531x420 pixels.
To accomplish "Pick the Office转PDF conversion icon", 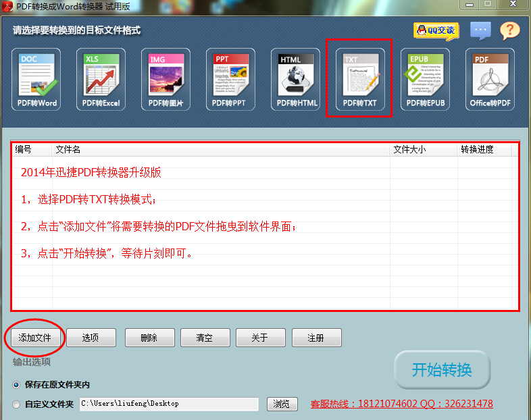I will pyautogui.click(x=490, y=79).
